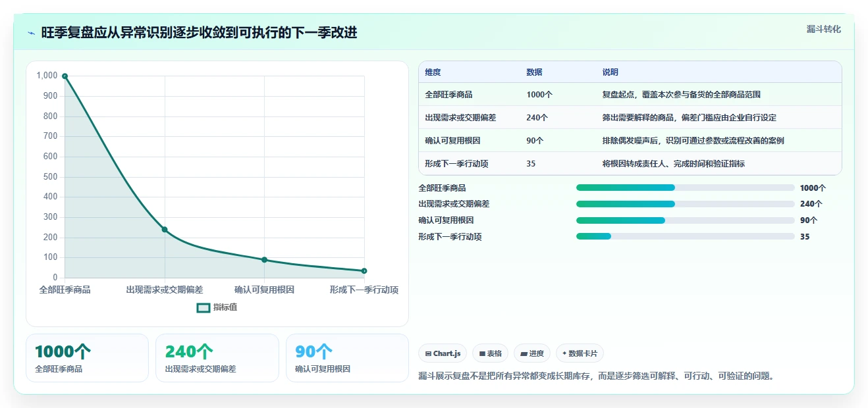Click the lightning icon beside the title

[x=31, y=33]
